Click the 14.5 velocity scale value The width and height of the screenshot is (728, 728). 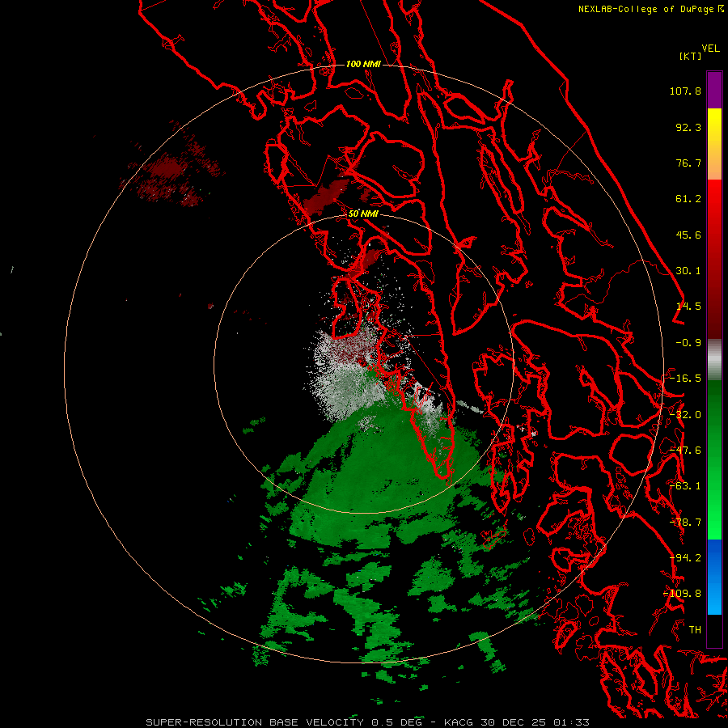coord(688,307)
